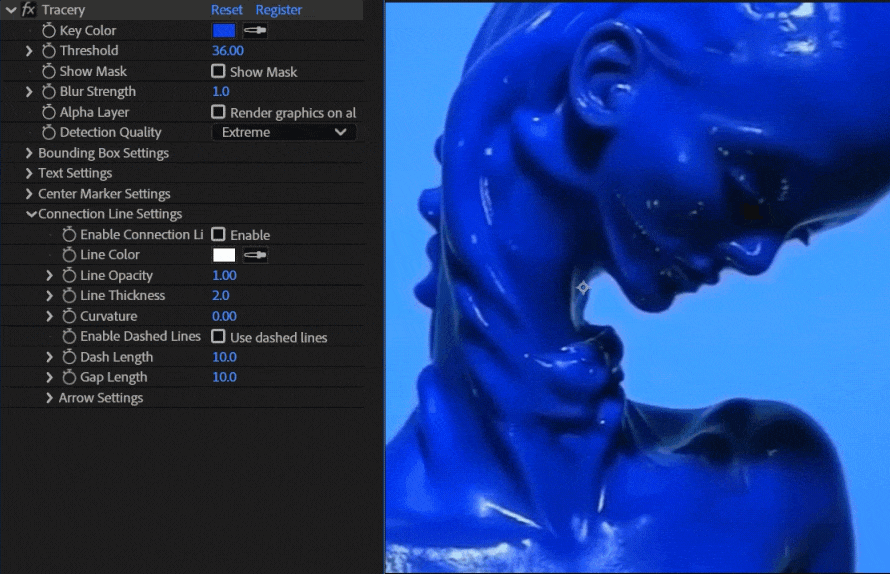Expand Bounding Box Settings group
This screenshot has height=574, width=890.
click(x=29, y=154)
